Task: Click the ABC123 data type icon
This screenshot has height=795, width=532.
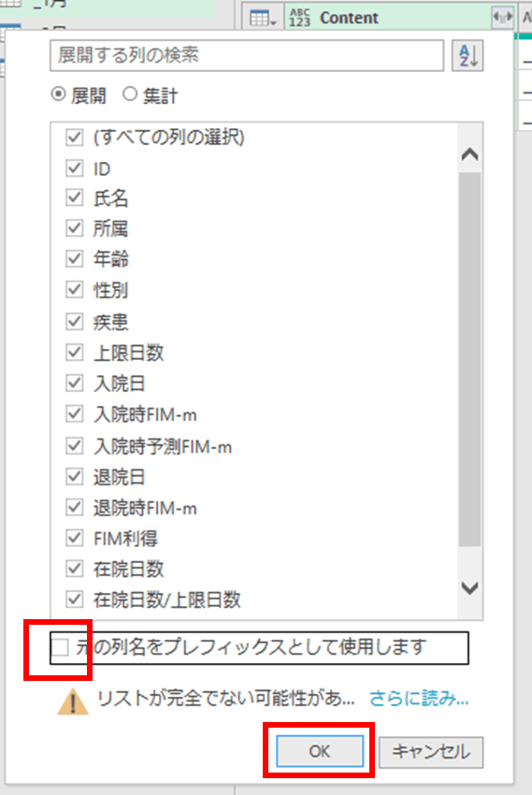Action: click(300, 19)
